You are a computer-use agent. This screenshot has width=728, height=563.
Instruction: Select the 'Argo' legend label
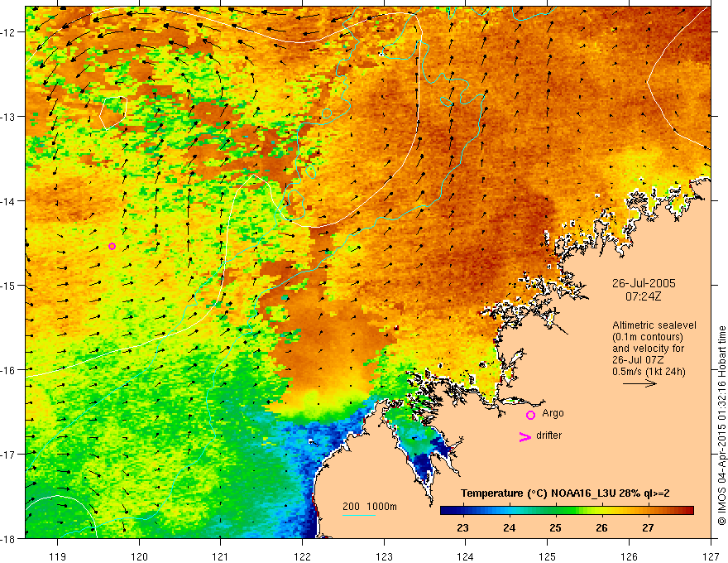point(553,413)
